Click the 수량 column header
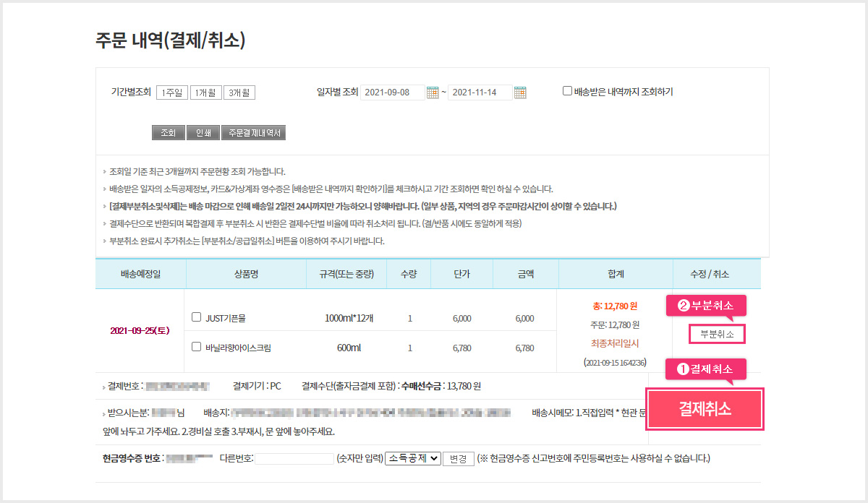 pos(410,274)
